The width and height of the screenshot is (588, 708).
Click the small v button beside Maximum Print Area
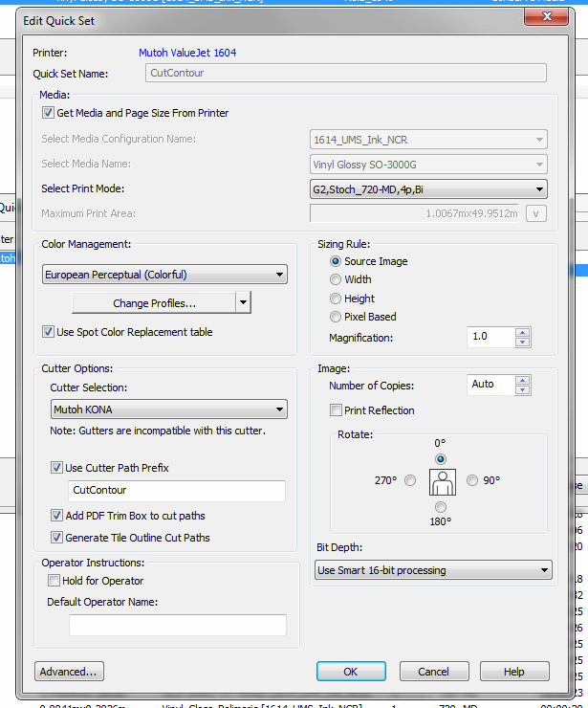click(x=535, y=213)
